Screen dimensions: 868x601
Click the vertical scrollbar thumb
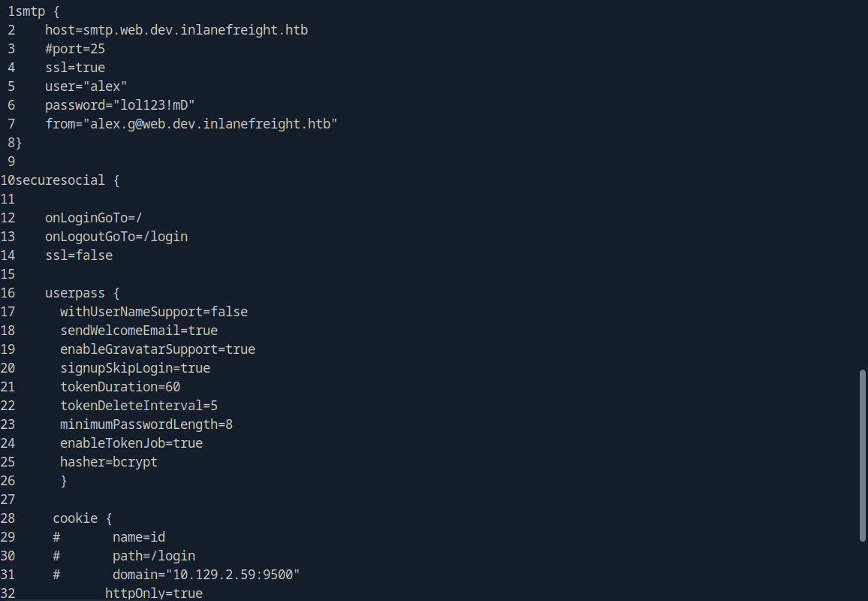tap(862, 455)
